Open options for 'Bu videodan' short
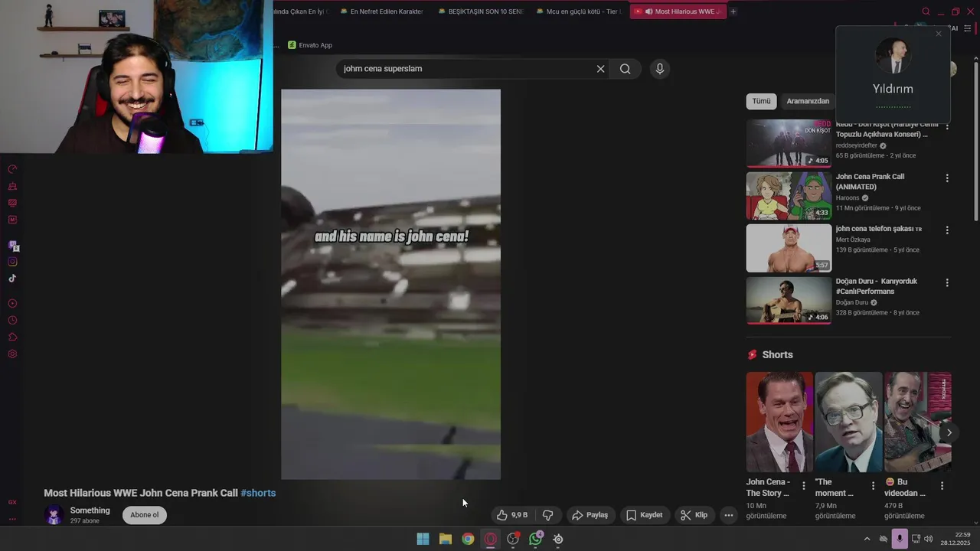 pyautogui.click(x=942, y=486)
